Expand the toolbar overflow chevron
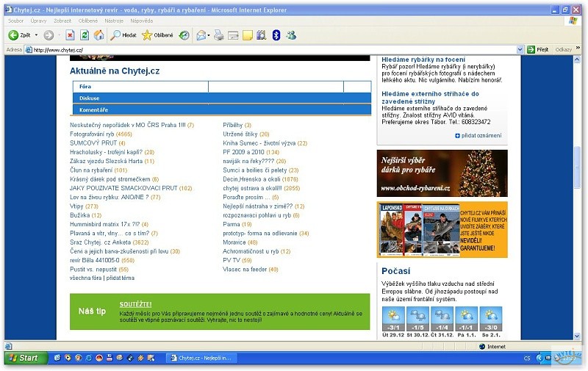588x371 pixels. tap(578, 48)
